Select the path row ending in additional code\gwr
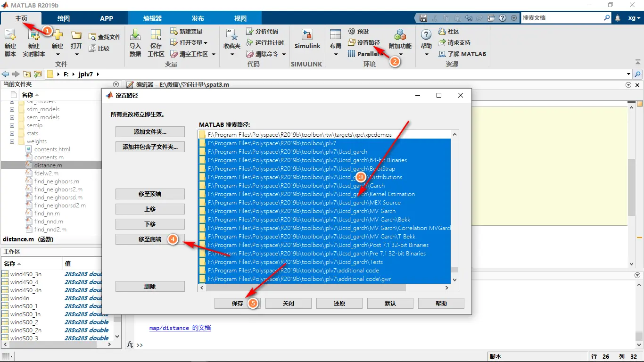 [x=324, y=279]
